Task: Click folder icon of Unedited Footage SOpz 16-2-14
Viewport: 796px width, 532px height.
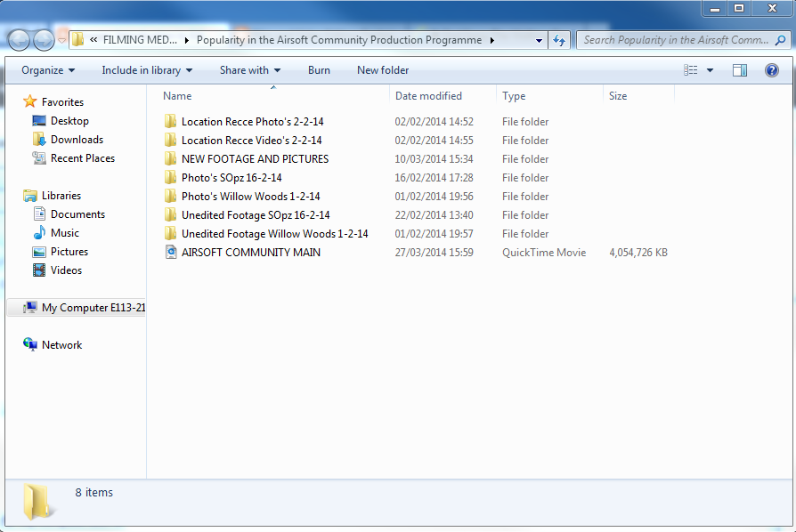Action: (x=171, y=215)
